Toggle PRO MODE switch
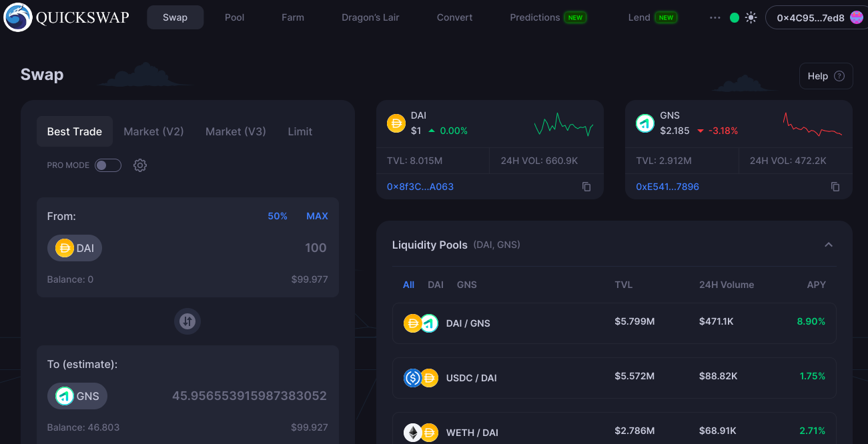The image size is (868, 444). [x=108, y=165]
